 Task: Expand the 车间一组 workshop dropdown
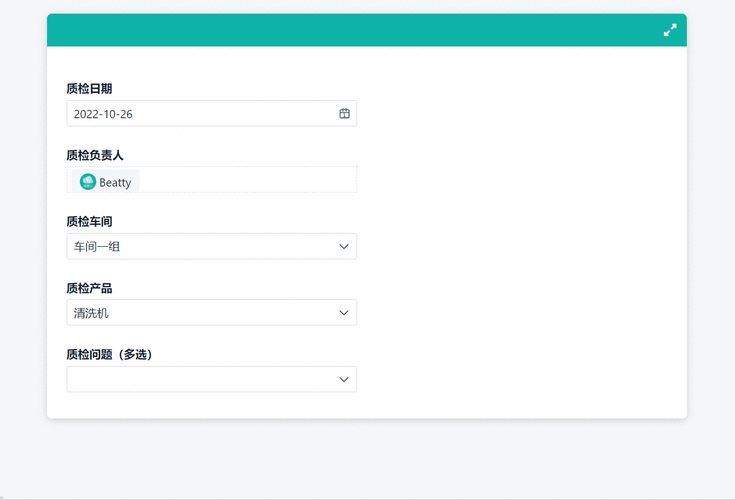click(200, 246)
